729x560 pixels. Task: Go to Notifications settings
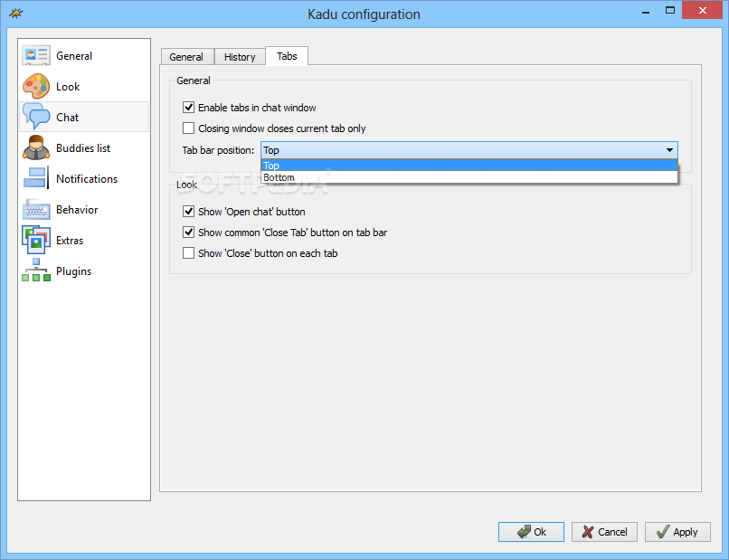(x=87, y=178)
